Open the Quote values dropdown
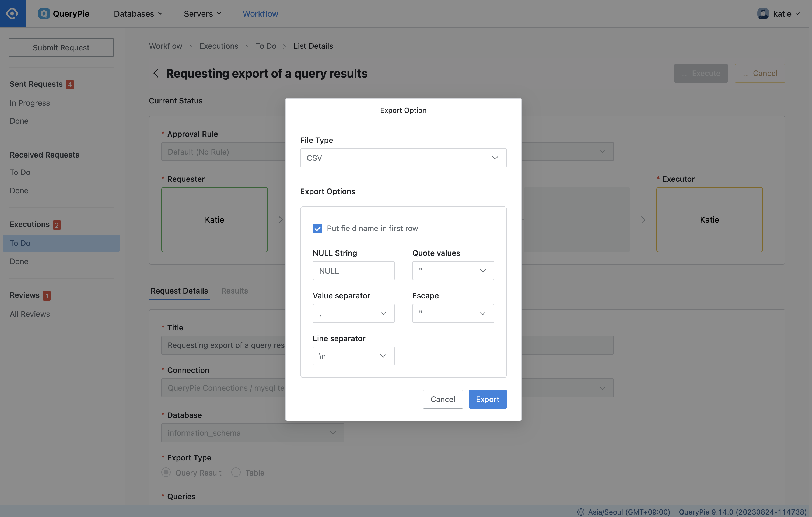Screen dimensions: 812x517 [x=453, y=270]
